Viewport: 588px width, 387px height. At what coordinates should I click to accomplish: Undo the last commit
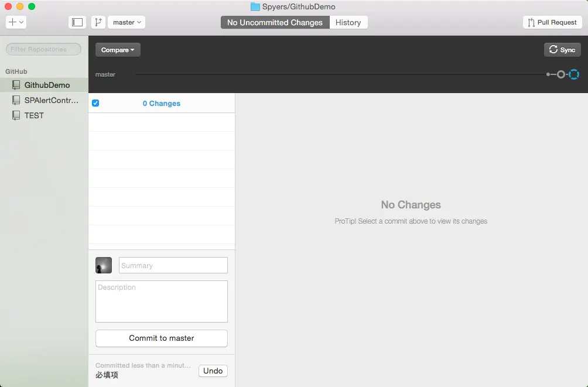point(213,371)
